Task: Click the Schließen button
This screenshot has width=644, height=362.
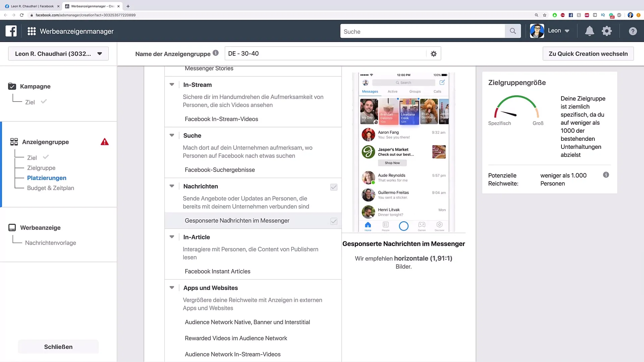Action: pos(58,347)
